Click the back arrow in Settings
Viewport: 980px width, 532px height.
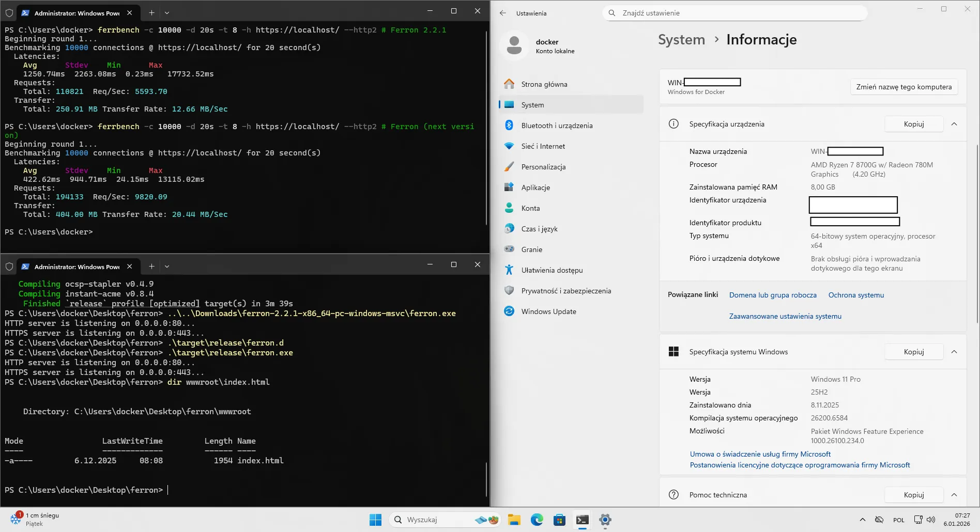click(502, 13)
